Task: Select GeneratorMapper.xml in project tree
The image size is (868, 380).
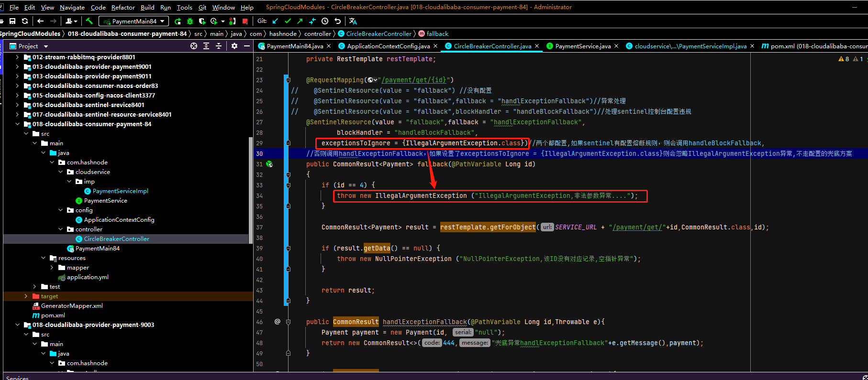Action: point(72,305)
